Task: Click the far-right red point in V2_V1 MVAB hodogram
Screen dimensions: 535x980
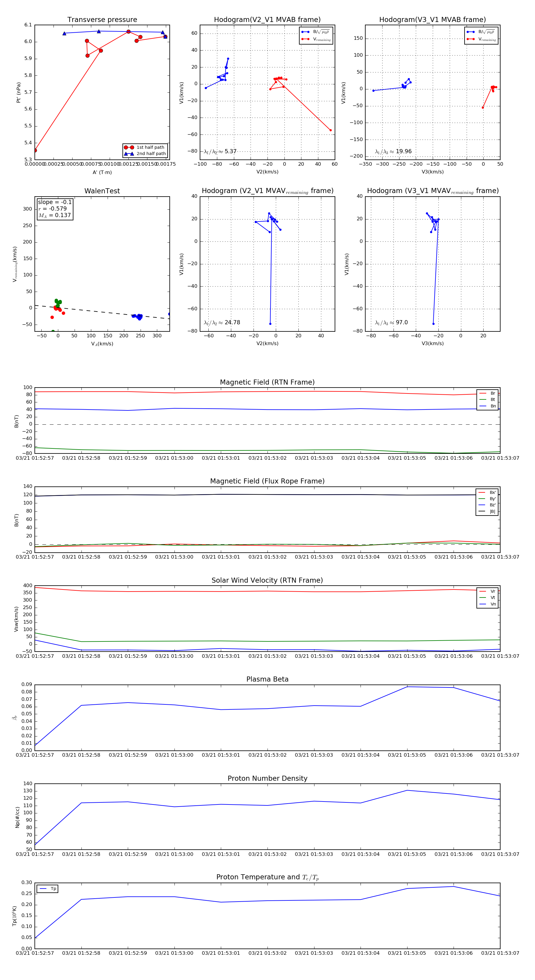Action: click(331, 130)
